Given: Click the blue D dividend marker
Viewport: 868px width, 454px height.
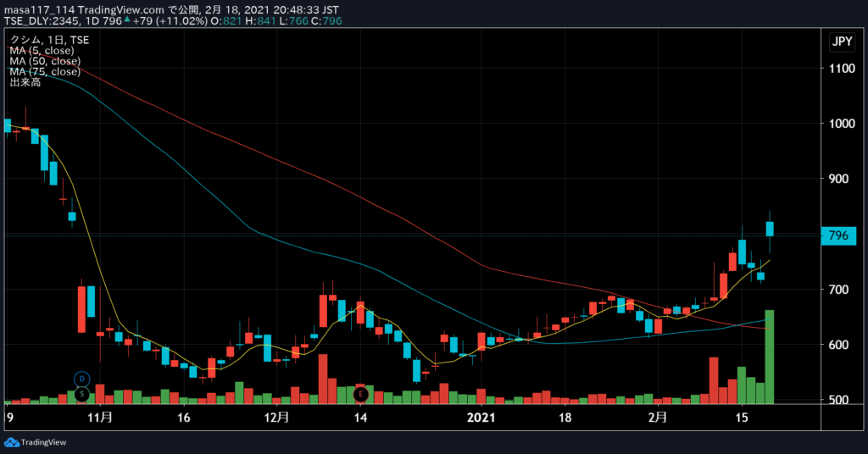Looking at the screenshot, I should tap(82, 379).
